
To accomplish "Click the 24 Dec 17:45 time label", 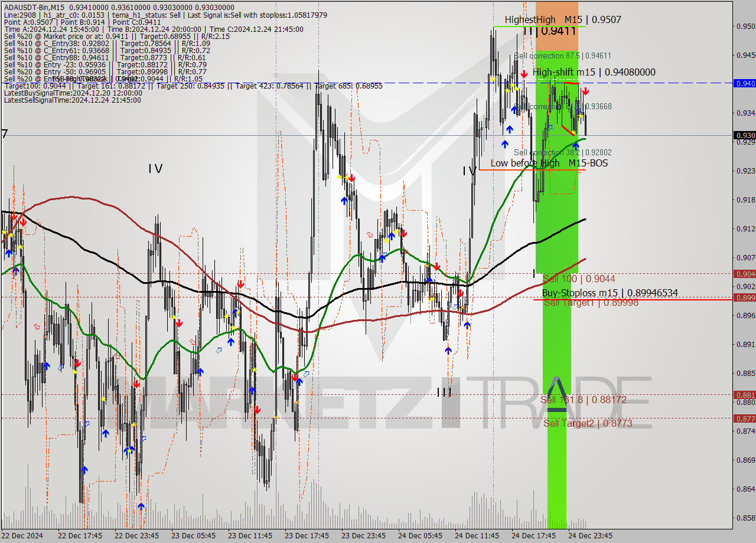I will pyautogui.click(x=533, y=536).
